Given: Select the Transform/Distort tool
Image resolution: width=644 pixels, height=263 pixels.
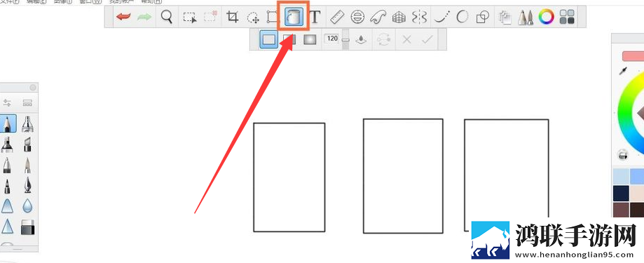Looking at the screenshot, I should [273, 17].
